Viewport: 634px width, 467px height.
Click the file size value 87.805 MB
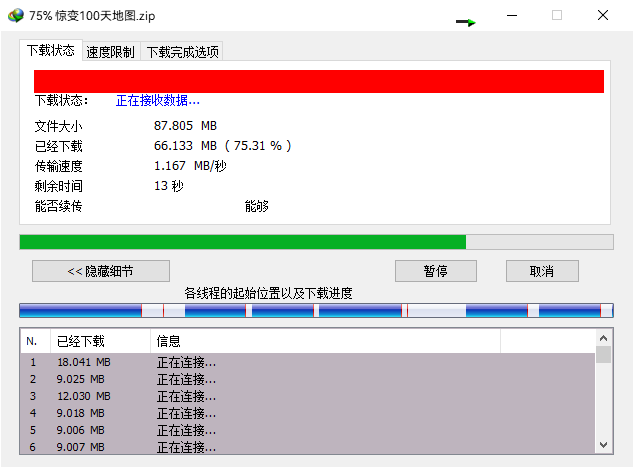(185, 126)
